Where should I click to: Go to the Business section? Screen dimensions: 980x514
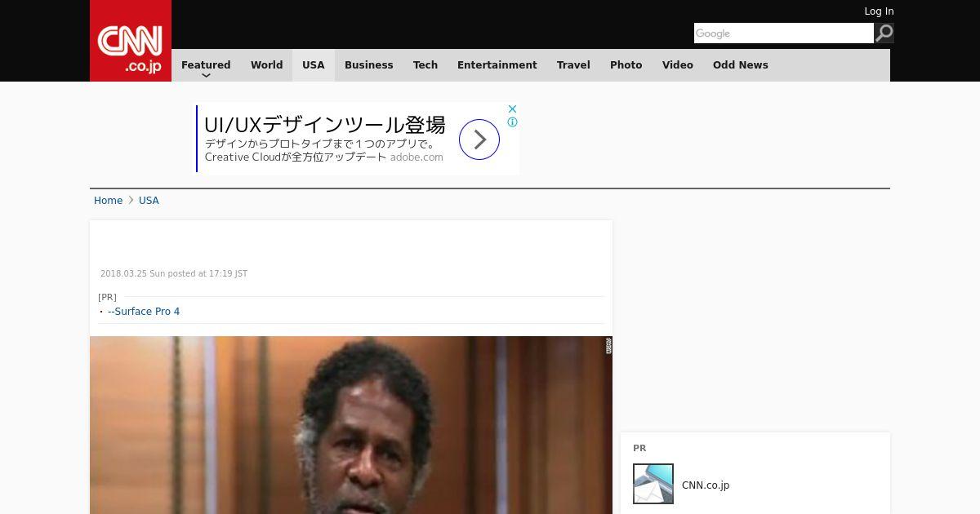tap(368, 65)
